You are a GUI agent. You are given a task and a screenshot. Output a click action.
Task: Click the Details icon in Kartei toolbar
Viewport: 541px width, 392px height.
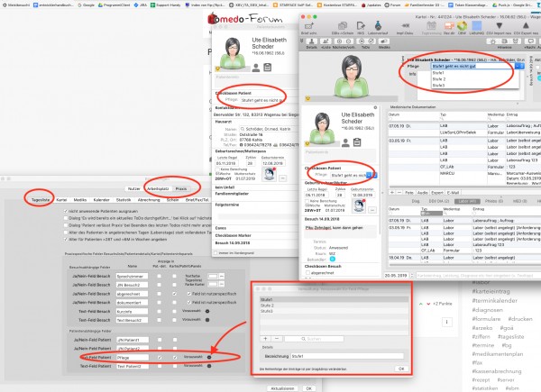[312, 41]
